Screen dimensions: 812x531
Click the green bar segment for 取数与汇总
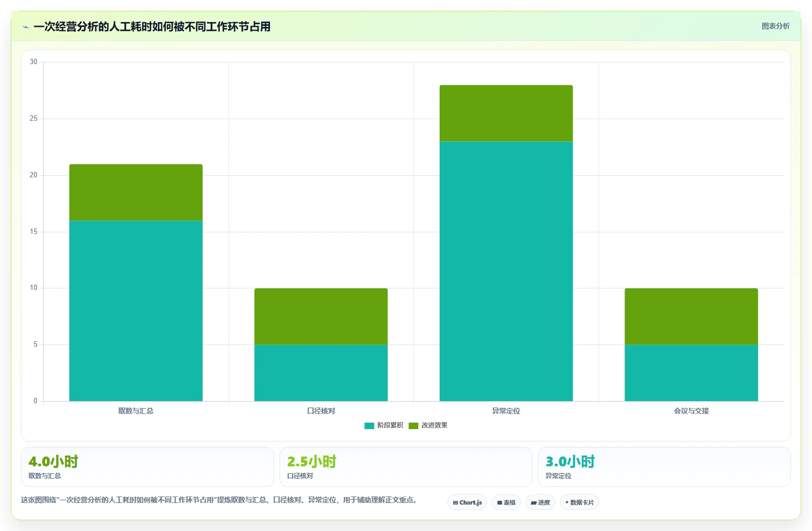tap(136, 192)
